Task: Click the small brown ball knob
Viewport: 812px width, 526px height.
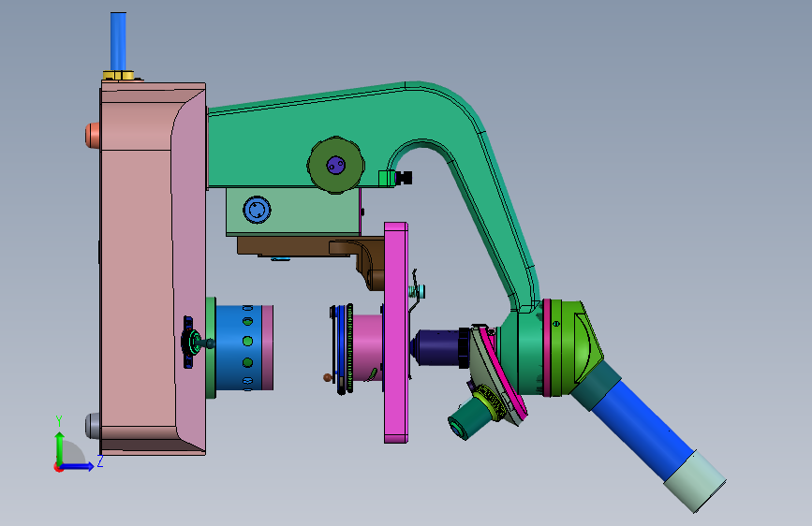Action: coord(327,378)
